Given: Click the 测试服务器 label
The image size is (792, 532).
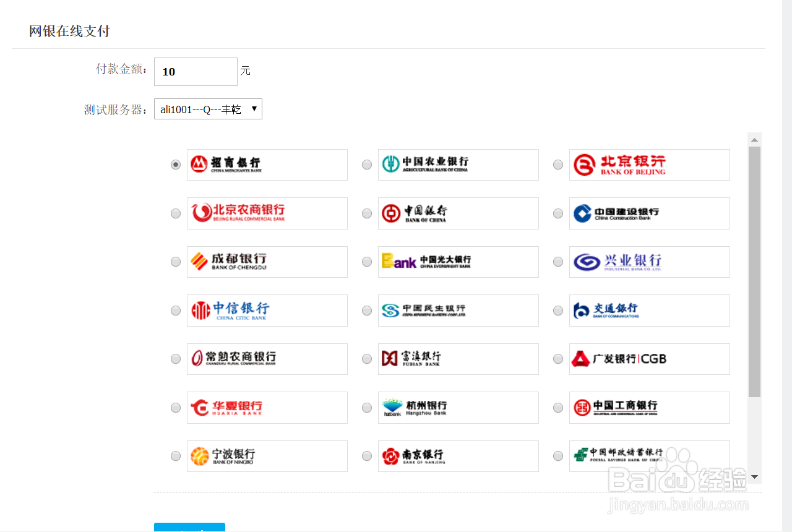Looking at the screenshot, I should [117, 110].
